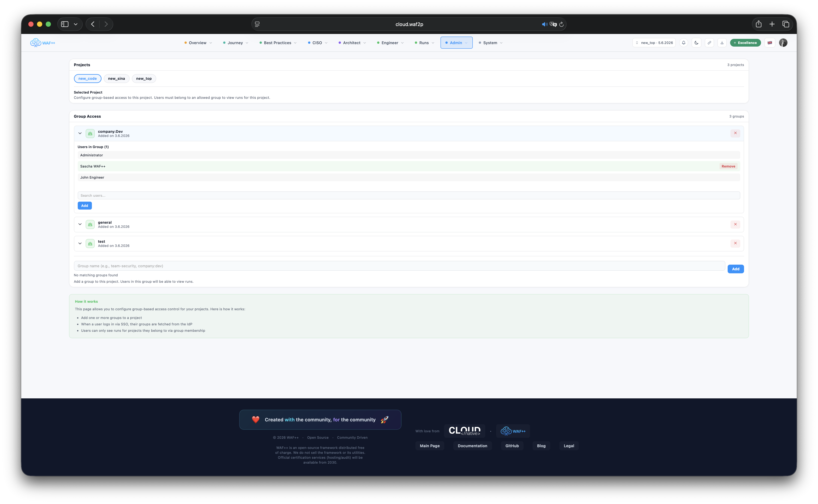Click the 3 projects count label
818x504 pixels.
[735, 65]
